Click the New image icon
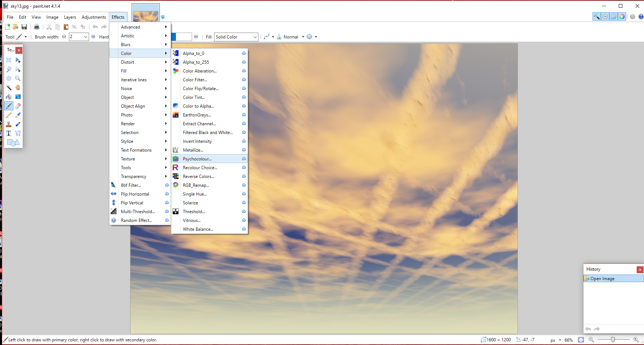The height and width of the screenshot is (345, 644). tap(7, 27)
